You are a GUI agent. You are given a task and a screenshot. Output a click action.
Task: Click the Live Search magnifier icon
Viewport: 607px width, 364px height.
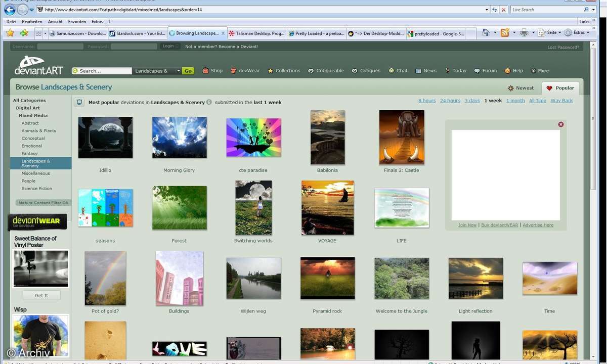click(x=587, y=10)
